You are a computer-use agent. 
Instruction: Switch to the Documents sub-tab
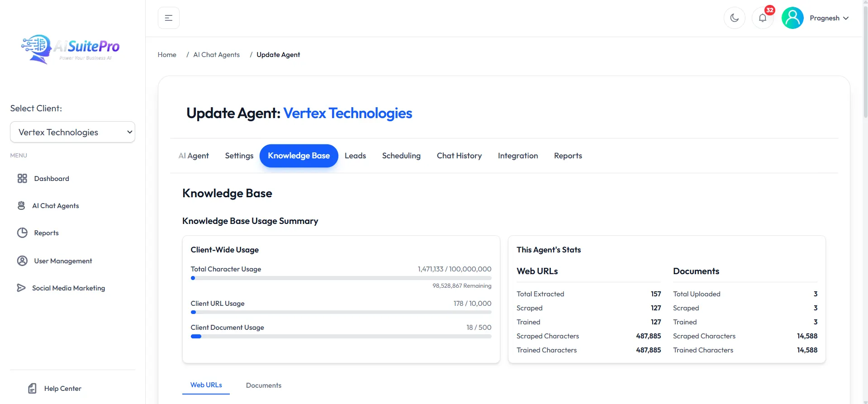(x=264, y=385)
